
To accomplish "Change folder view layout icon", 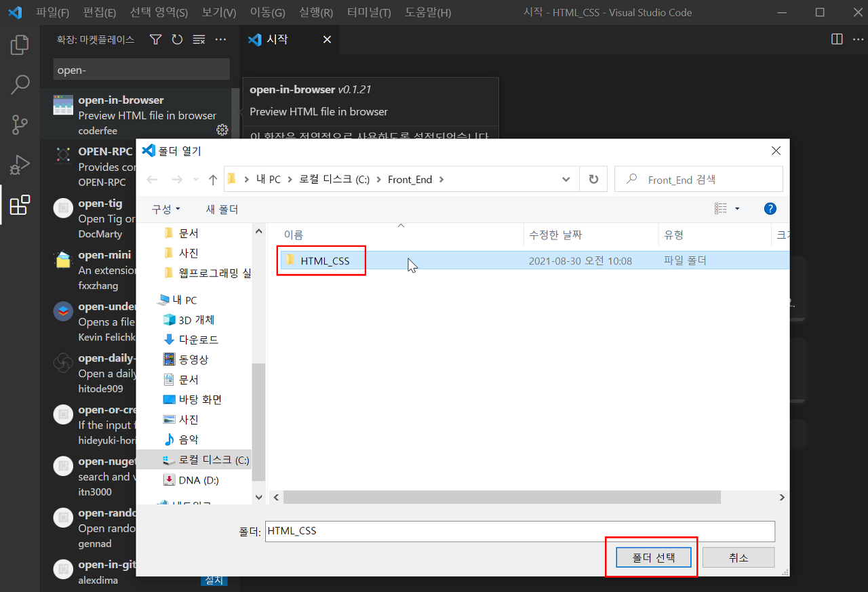I will tap(721, 209).
